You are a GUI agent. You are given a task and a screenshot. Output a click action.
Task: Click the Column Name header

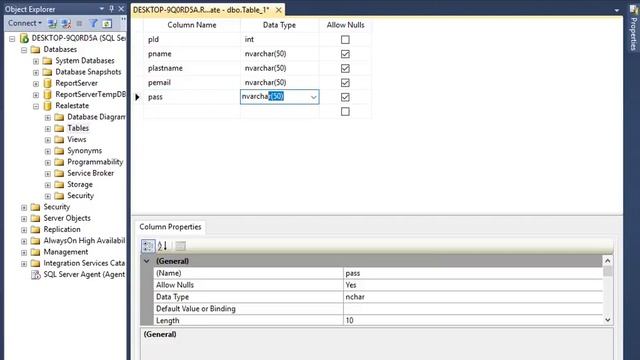point(192,25)
